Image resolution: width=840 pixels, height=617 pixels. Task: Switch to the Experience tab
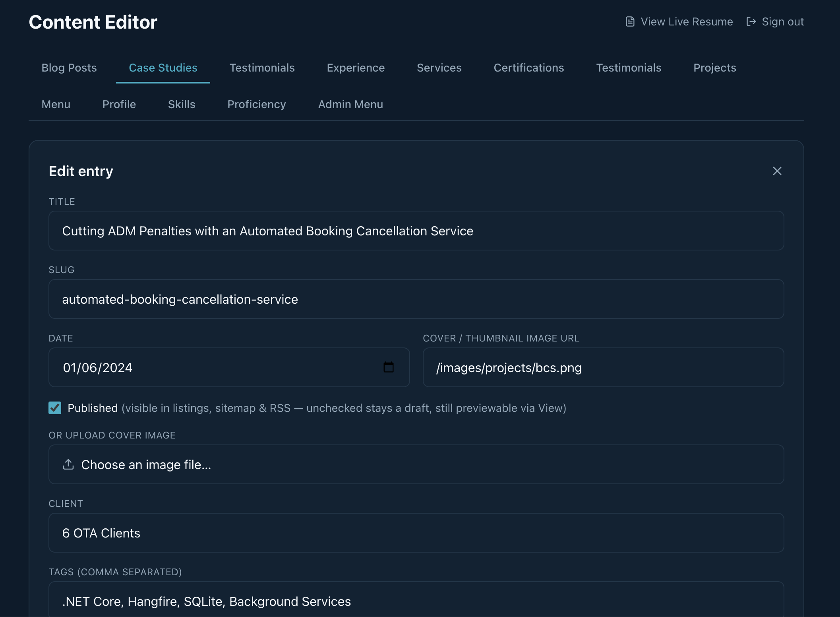point(356,68)
